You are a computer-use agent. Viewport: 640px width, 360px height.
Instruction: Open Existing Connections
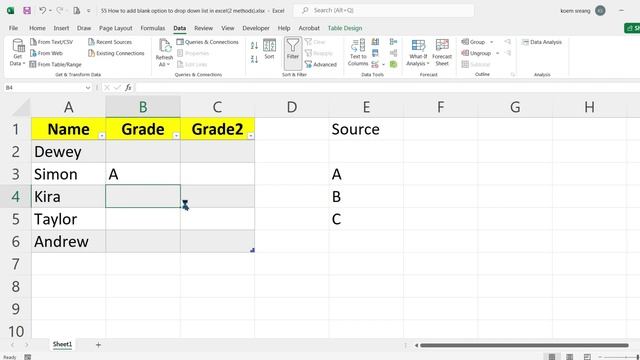(116, 53)
